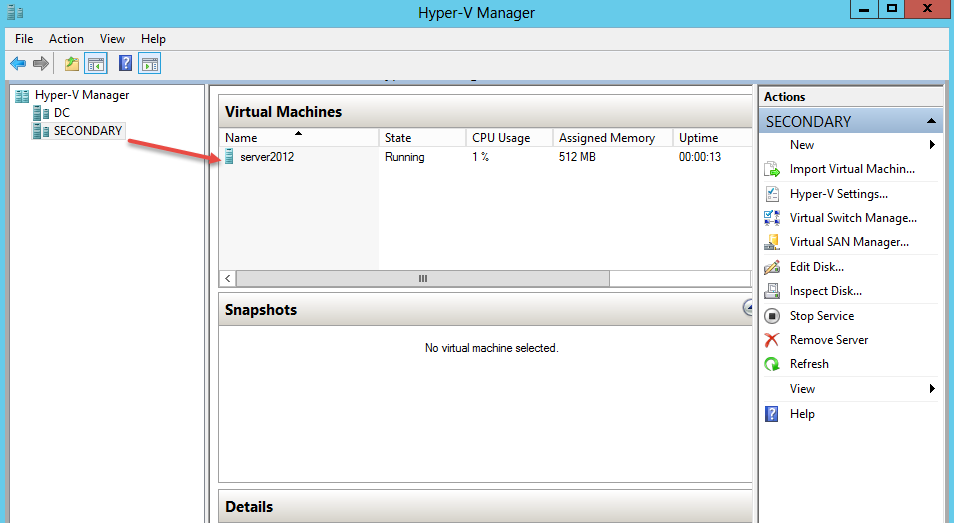
Task: Open Virtual SAN Manager action text
Action: 849,242
